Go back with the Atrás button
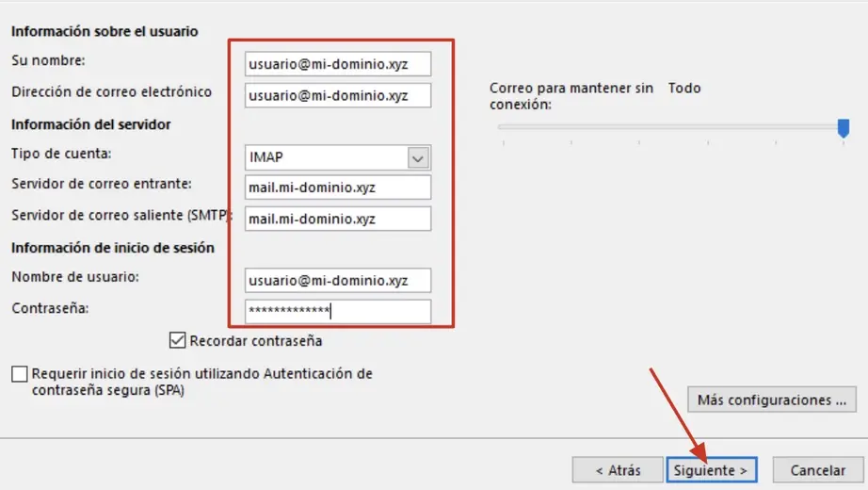Viewport: 868px width, 490px height. (618, 470)
